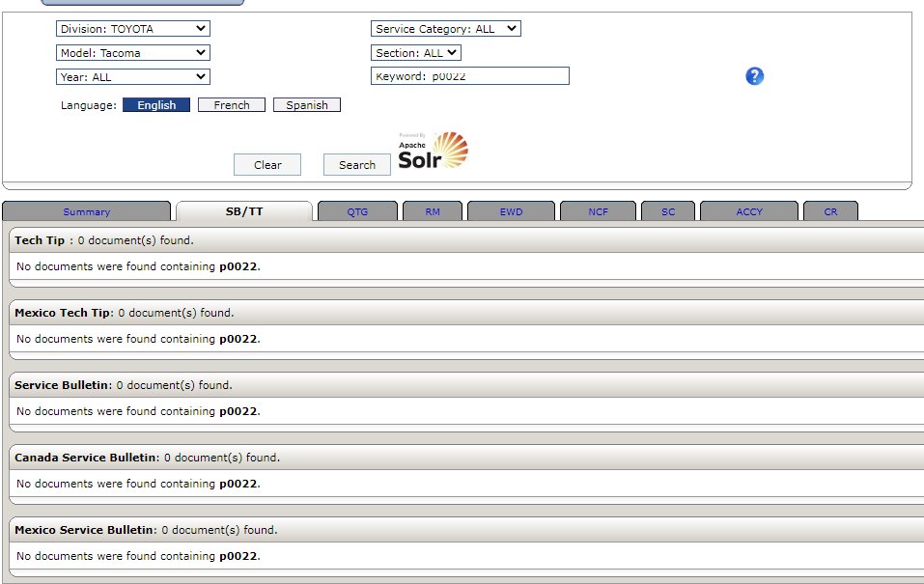Switch to the RM tab
This screenshot has height=584, width=924.
tap(433, 211)
